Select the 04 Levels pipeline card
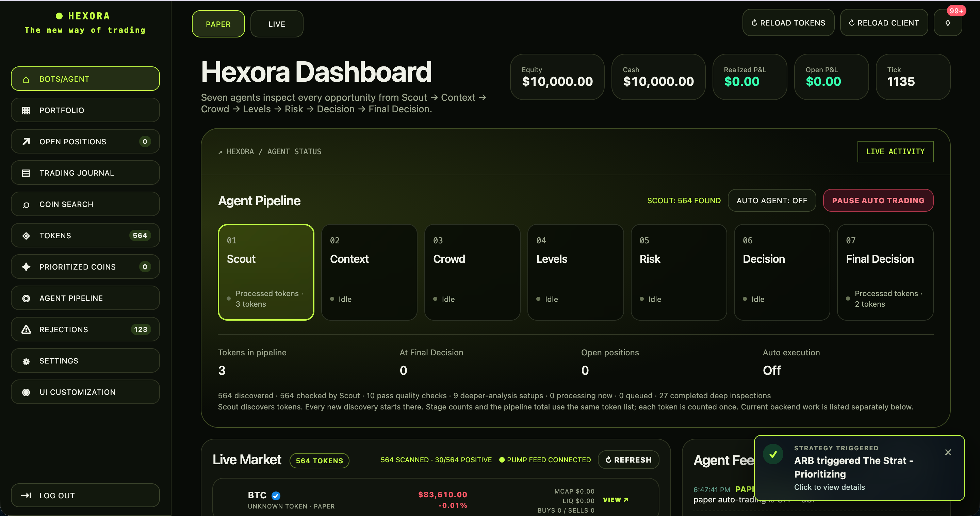The width and height of the screenshot is (980, 516). [576, 272]
